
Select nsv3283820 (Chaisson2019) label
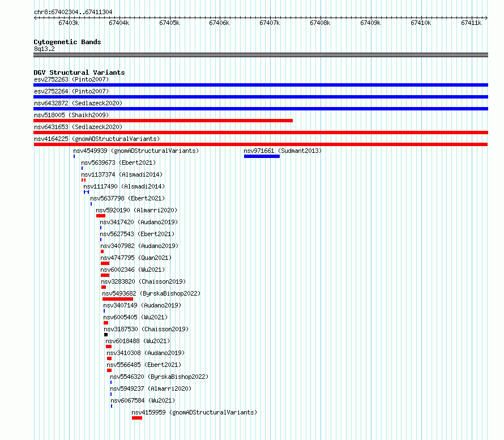coord(143,281)
